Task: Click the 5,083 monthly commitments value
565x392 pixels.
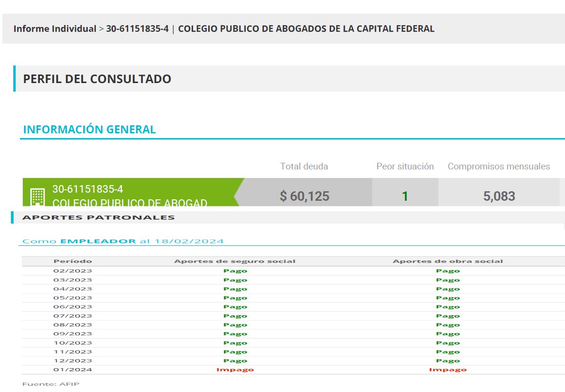Action: pos(499,196)
